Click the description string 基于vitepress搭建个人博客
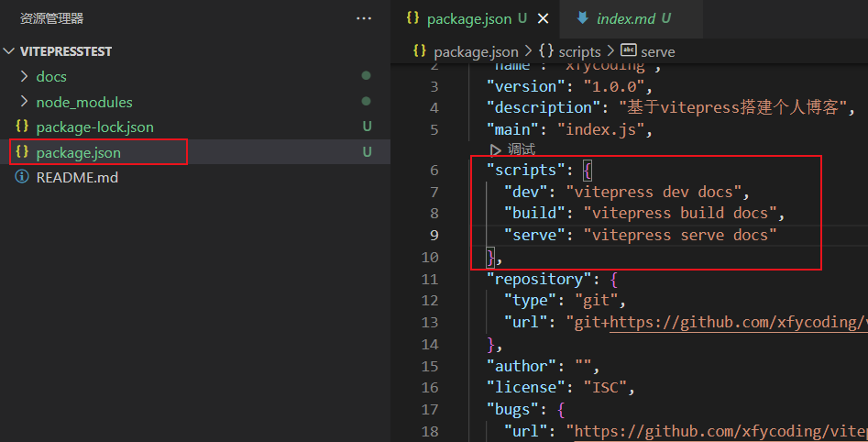Viewport: 868px width, 442px height. (733, 107)
